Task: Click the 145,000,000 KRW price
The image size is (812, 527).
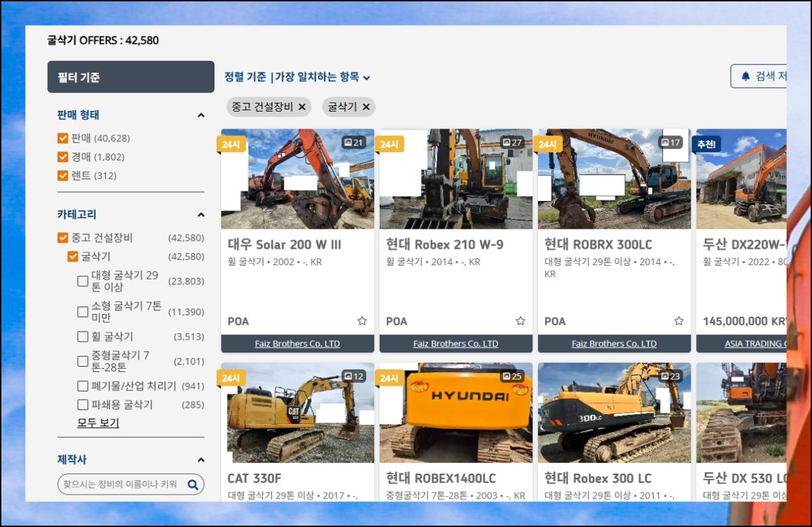Action: coord(744,321)
